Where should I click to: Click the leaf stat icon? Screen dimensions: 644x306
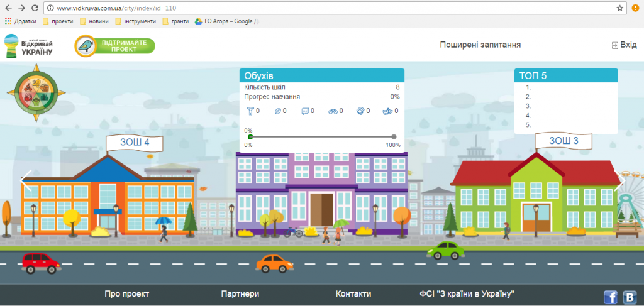(277, 111)
